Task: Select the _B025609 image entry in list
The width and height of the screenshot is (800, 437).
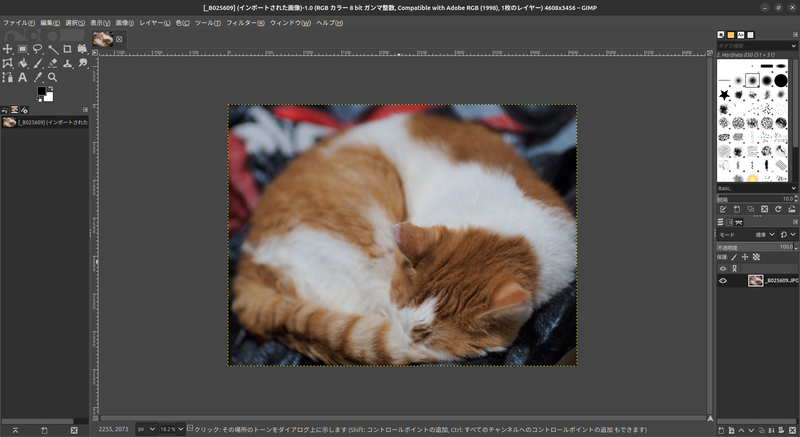Action: [45, 122]
